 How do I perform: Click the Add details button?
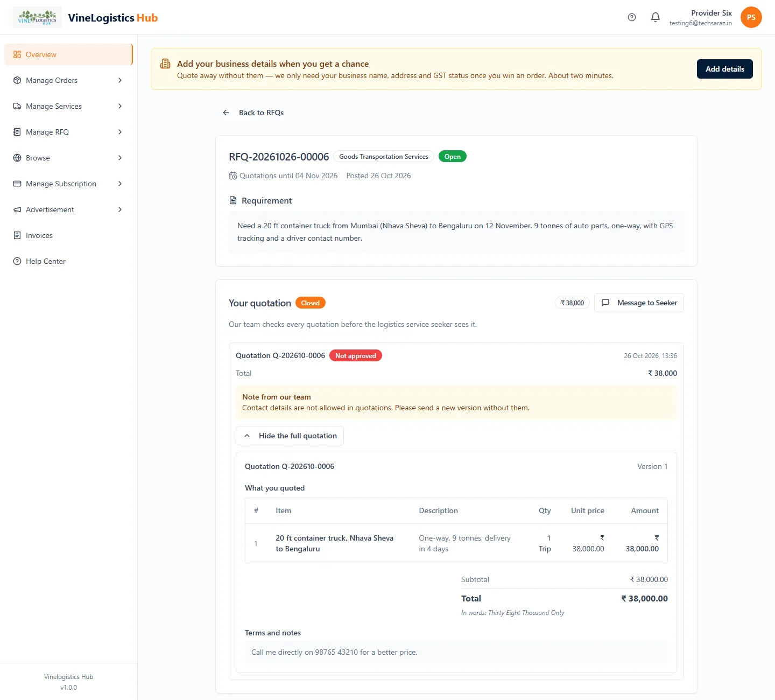(725, 69)
